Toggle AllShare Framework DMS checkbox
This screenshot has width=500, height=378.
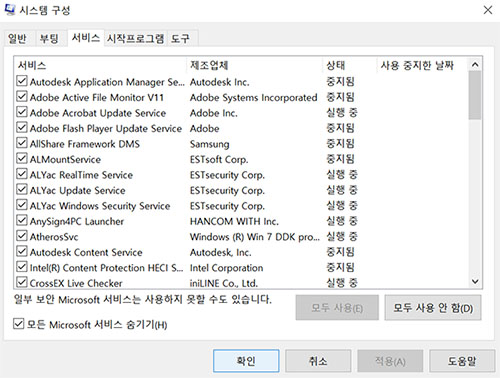pos(22,143)
